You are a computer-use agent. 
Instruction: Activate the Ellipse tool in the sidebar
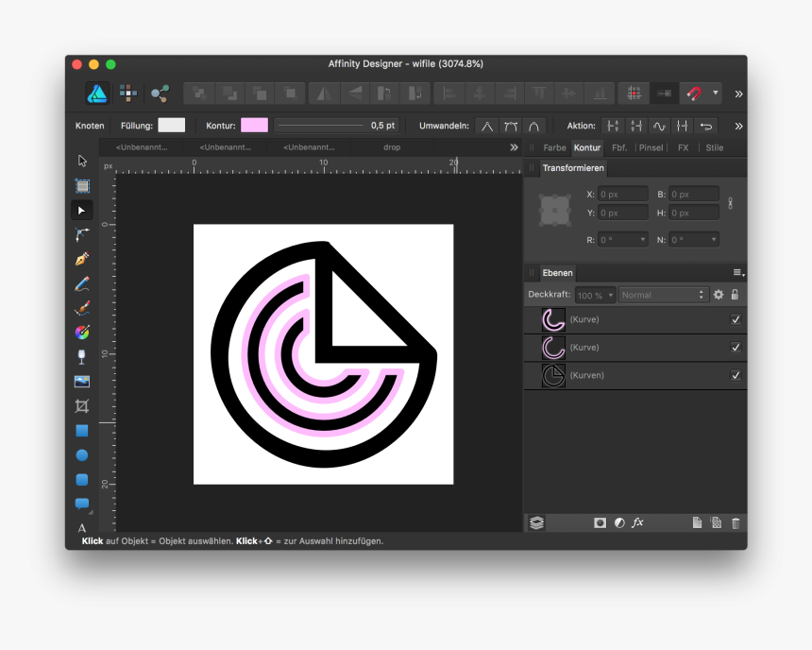[81, 454]
